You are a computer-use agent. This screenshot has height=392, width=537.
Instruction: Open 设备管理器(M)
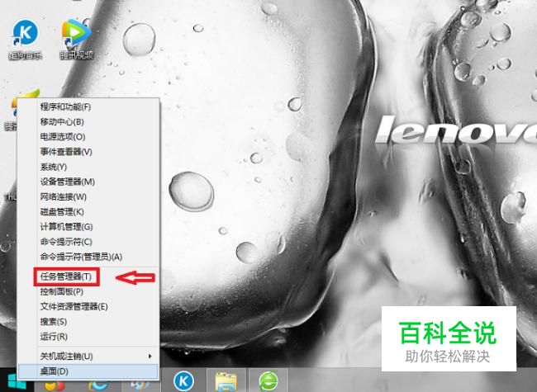tap(88, 182)
